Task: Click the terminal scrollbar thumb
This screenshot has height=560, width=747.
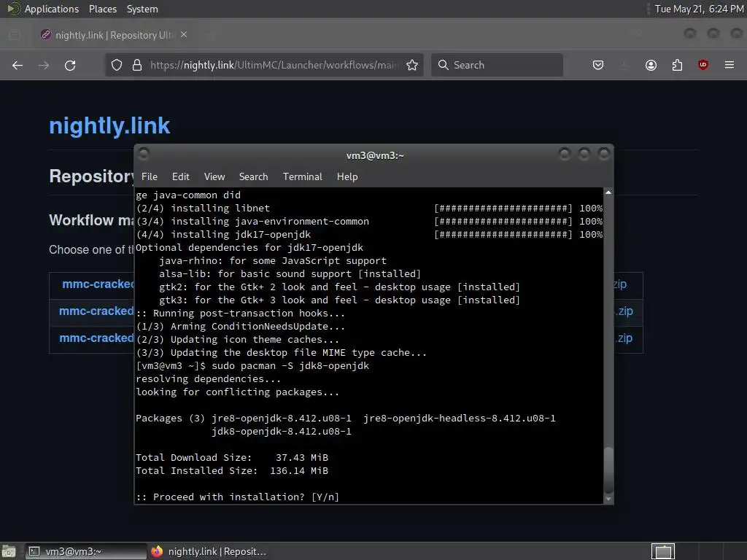Action: (x=608, y=470)
